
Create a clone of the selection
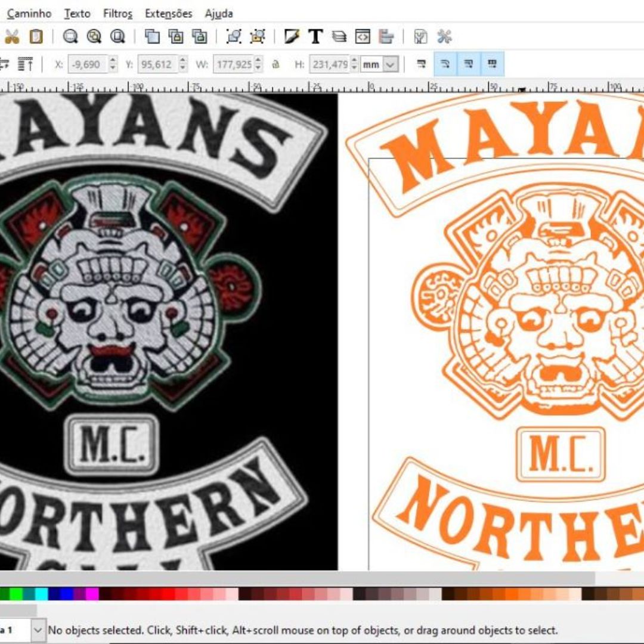[x=176, y=37]
